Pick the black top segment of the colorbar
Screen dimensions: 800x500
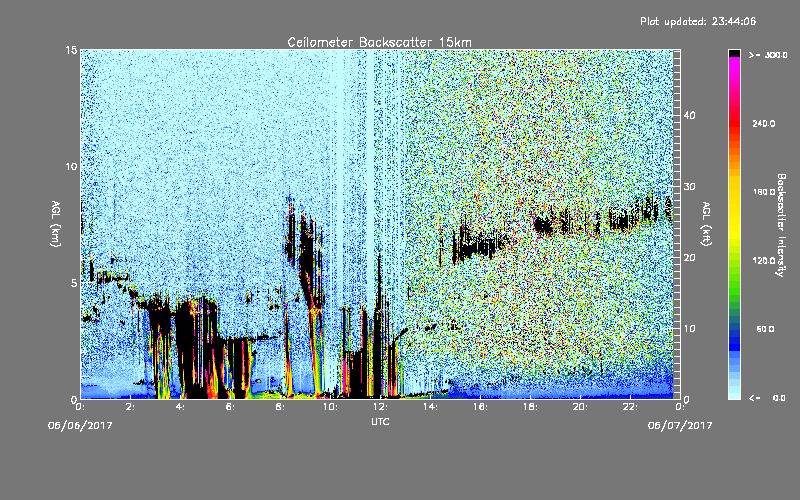point(734,53)
